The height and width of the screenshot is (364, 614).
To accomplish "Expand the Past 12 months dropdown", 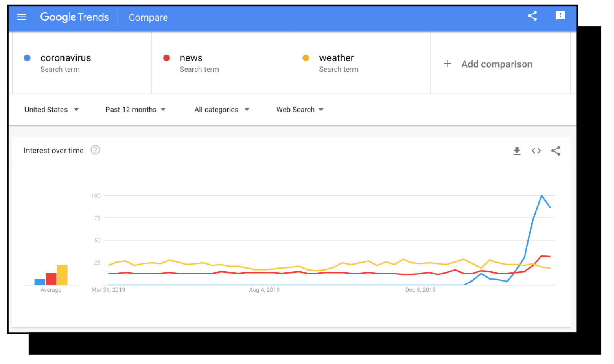I will coord(135,110).
